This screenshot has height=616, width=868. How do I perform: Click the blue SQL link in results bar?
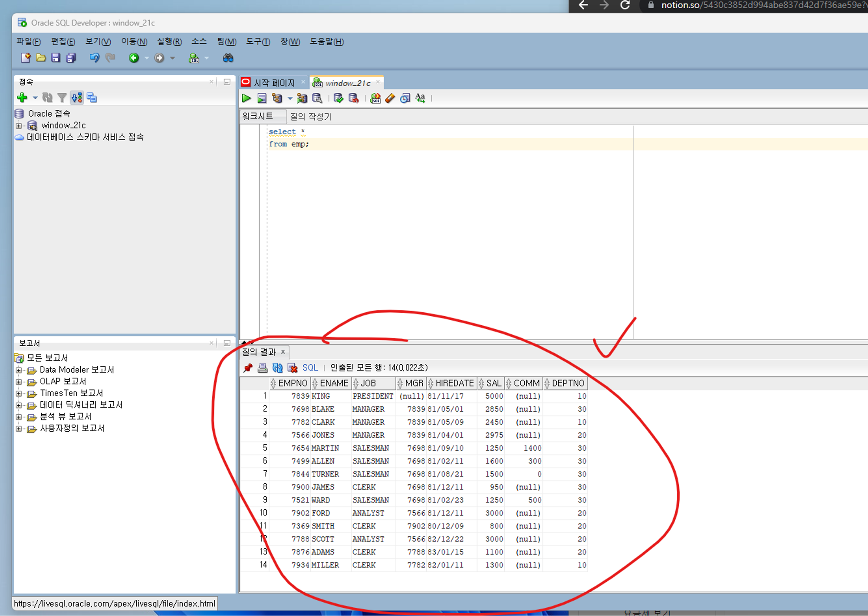pos(310,368)
